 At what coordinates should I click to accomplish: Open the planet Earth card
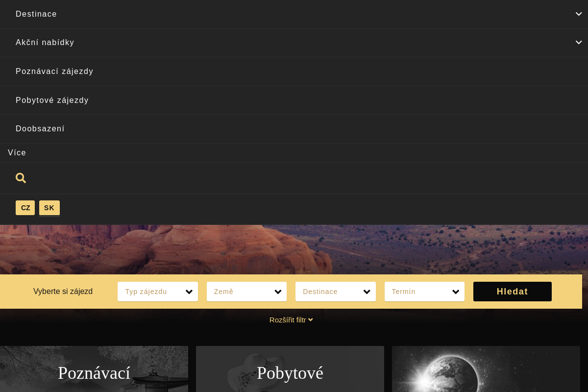pos(486,369)
